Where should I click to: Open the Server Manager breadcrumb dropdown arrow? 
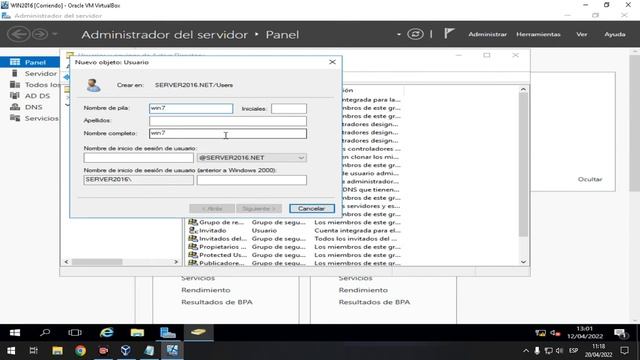pyautogui.click(x=399, y=35)
